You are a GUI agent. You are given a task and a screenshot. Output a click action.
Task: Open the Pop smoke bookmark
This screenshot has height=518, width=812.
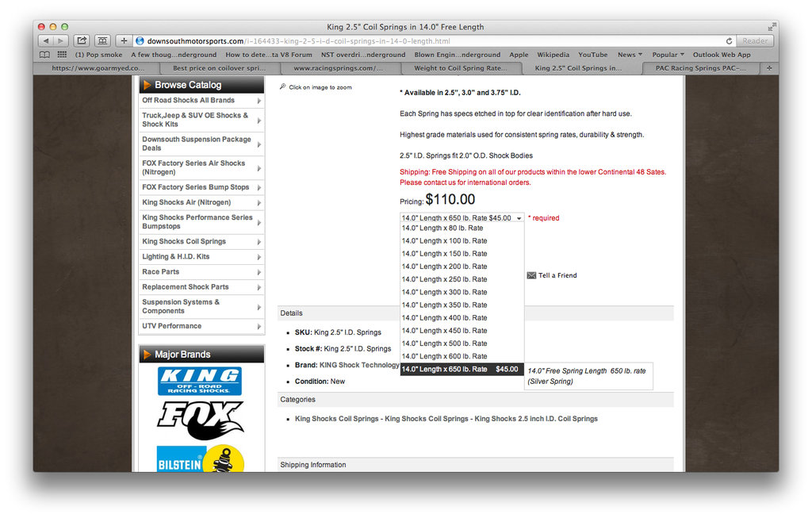98,55
